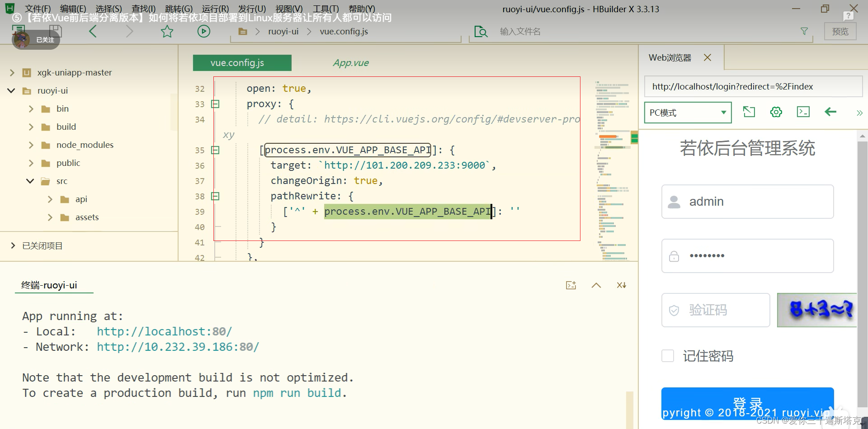Open the 文件(F) menu
868x429 pixels.
coord(38,9)
